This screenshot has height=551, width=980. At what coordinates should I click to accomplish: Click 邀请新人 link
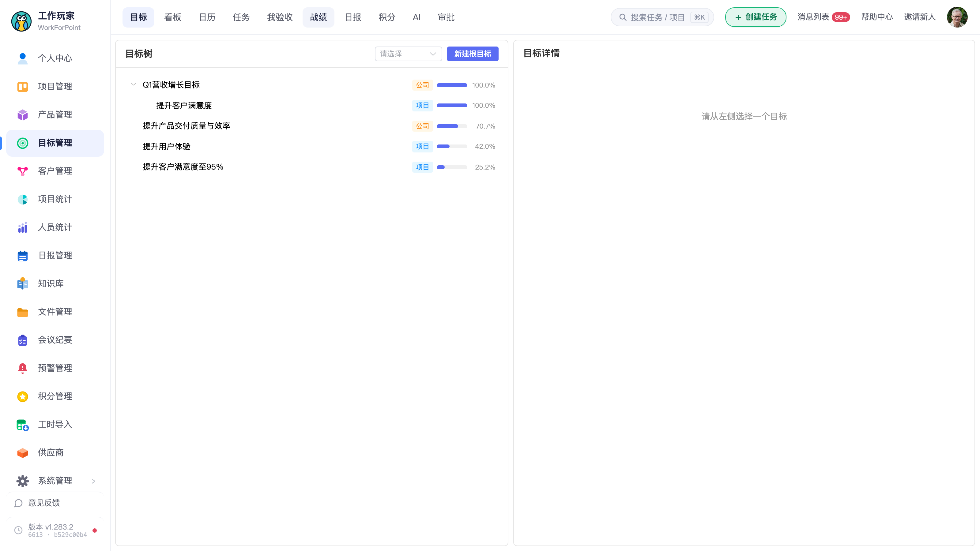[x=919, y=17]
